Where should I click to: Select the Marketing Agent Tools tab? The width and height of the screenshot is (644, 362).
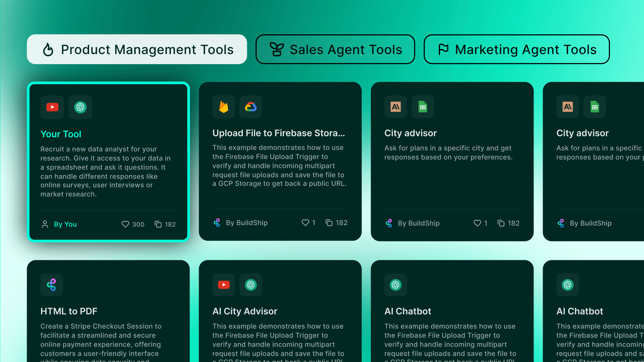click(516, 49)
